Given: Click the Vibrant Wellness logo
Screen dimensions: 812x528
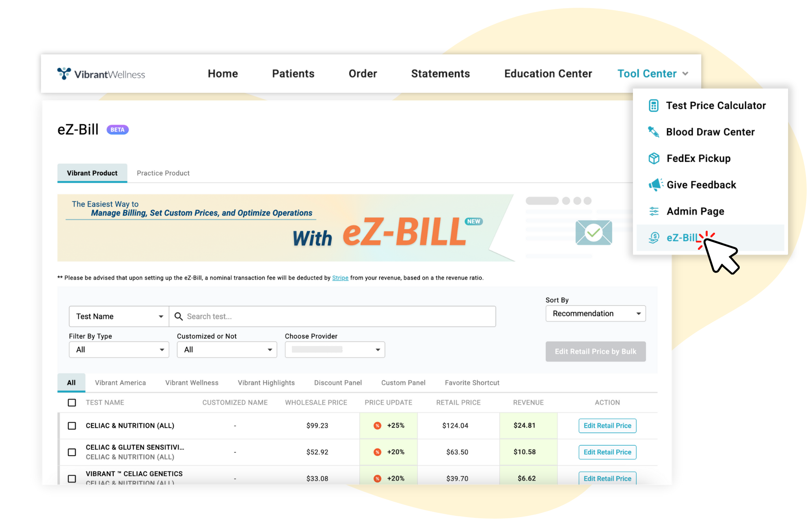Looking at the screenshot, I should pos(101,74).
